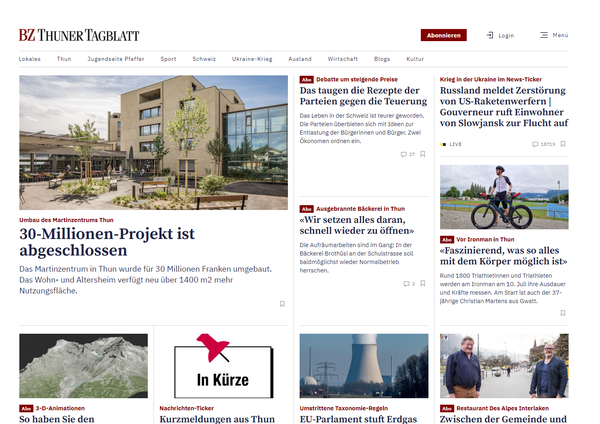Bookmark the Teuerung Rezepte article

tap(422, 154)
